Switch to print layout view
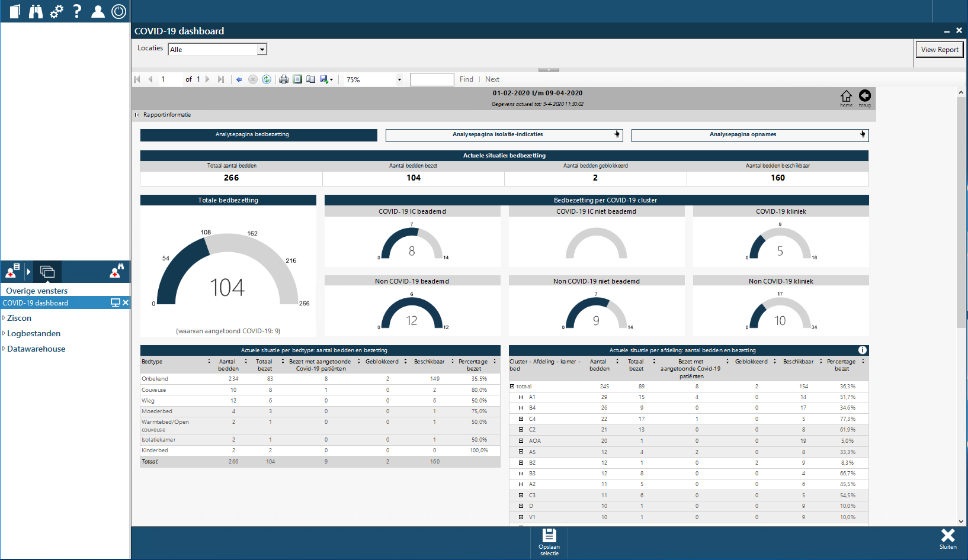 297,79
